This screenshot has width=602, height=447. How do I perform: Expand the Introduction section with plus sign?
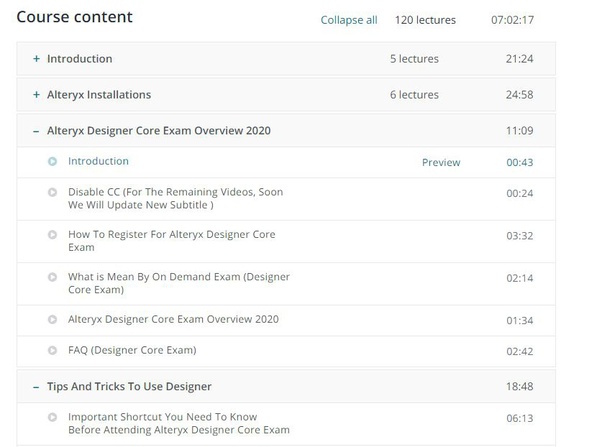(x=36, y=59)
